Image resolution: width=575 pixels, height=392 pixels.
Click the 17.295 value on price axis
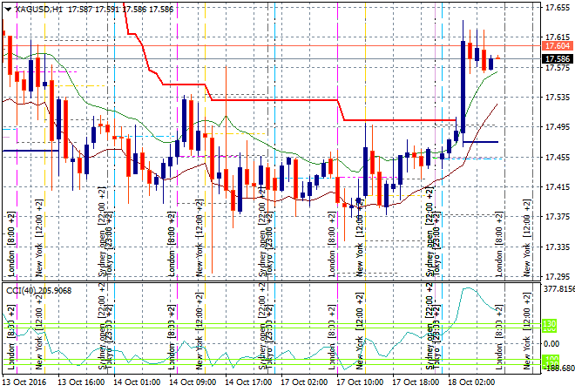pyautogui.click(x=557, y=277)
